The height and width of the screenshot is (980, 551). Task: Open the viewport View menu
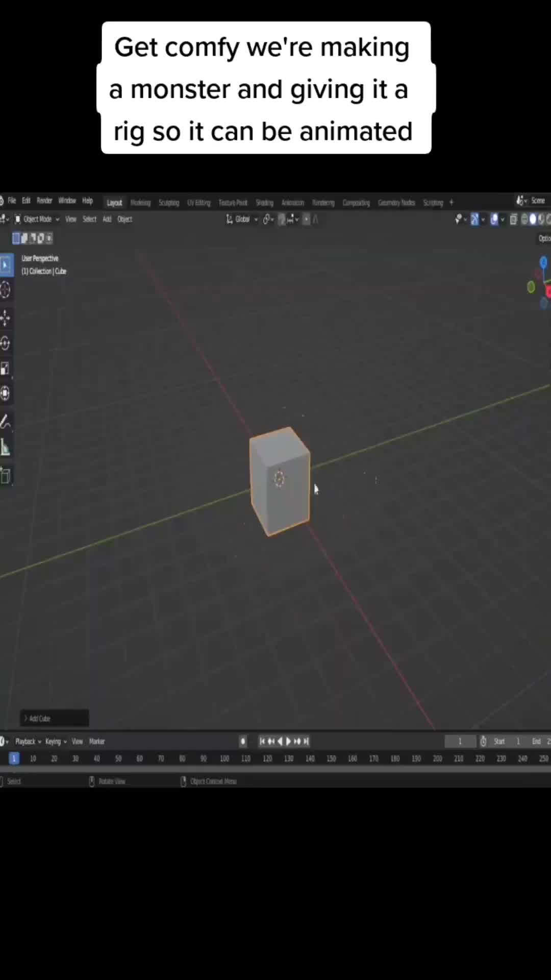point(70,219)
